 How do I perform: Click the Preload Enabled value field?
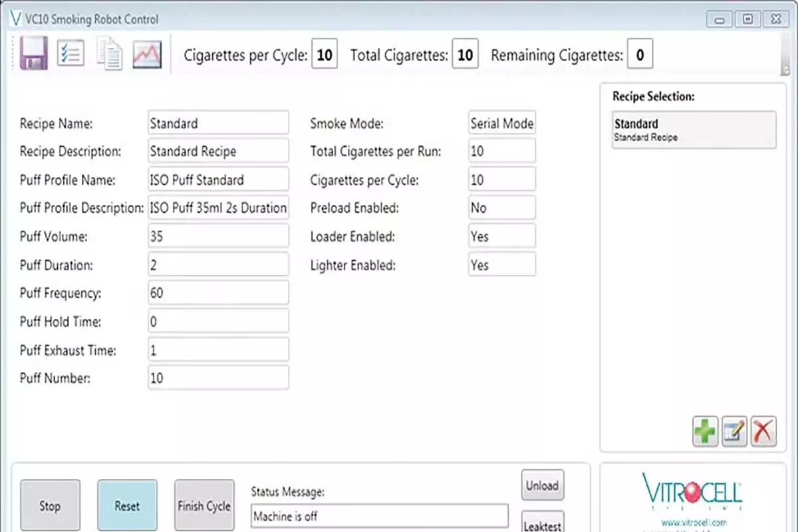[x=502, y=208]
